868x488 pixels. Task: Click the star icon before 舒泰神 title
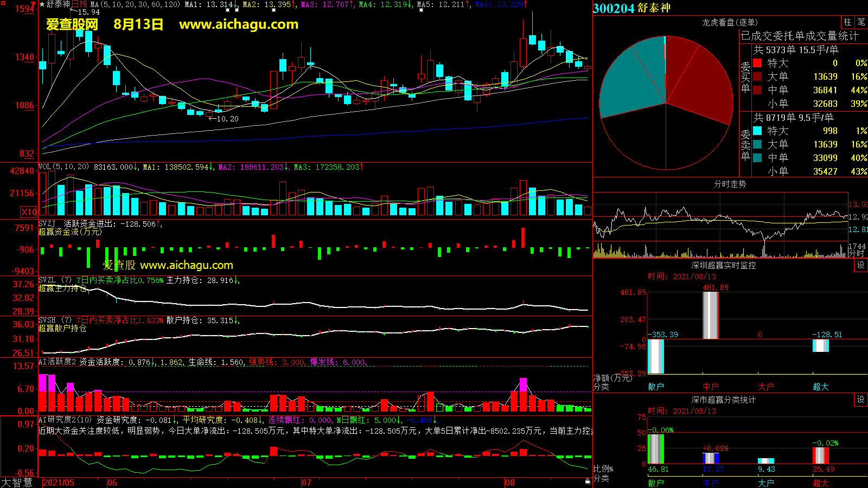[42, 4]
